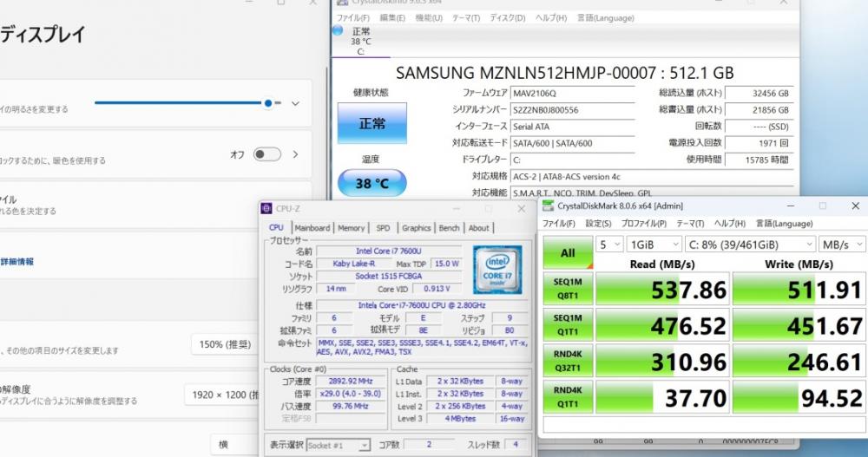Run the RND4K Q32T1 benchmark

pos(568,361)
